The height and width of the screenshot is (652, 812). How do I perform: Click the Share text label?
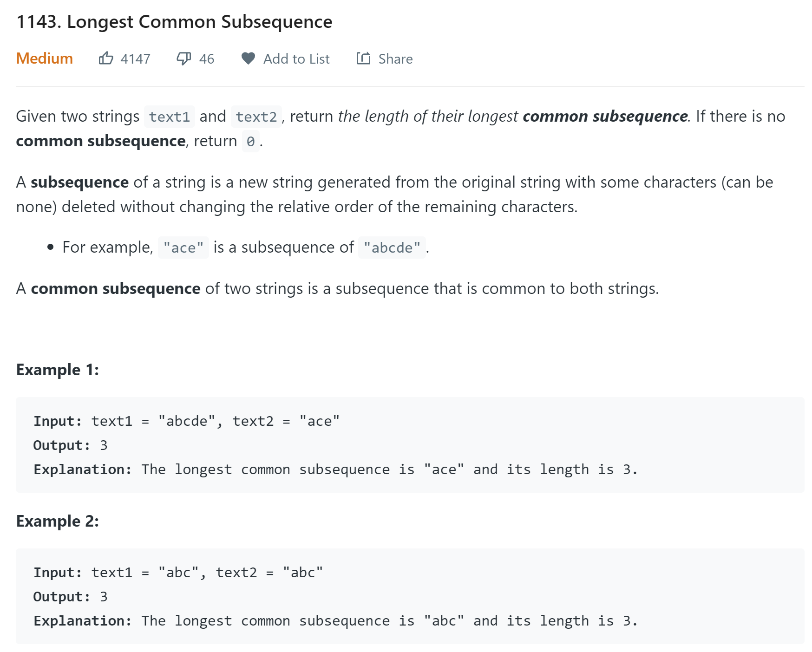point(395,59)
